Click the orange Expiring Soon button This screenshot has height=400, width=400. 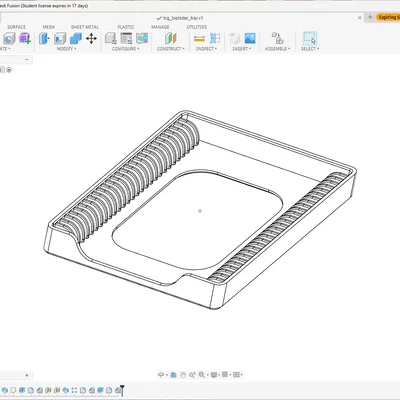[388, 17]
